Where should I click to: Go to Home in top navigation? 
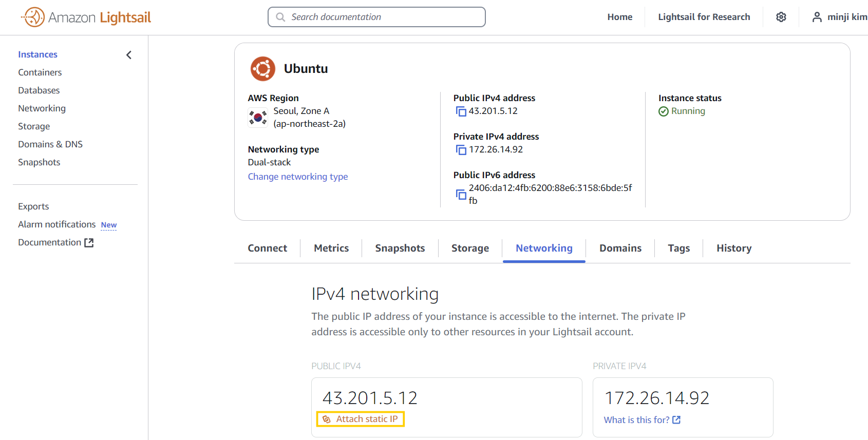[x=620, y=17]
